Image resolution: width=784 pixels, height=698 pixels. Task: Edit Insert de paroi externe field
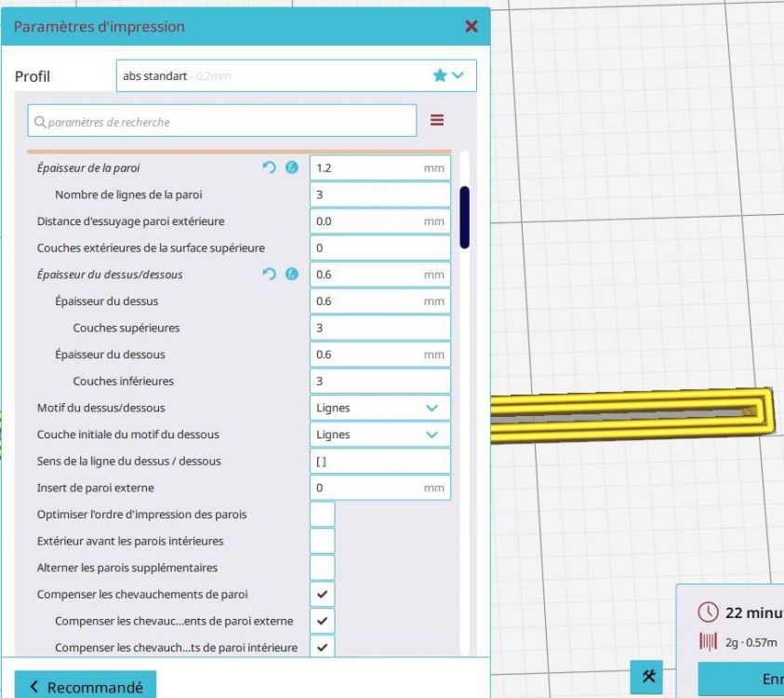coord(380,488)
